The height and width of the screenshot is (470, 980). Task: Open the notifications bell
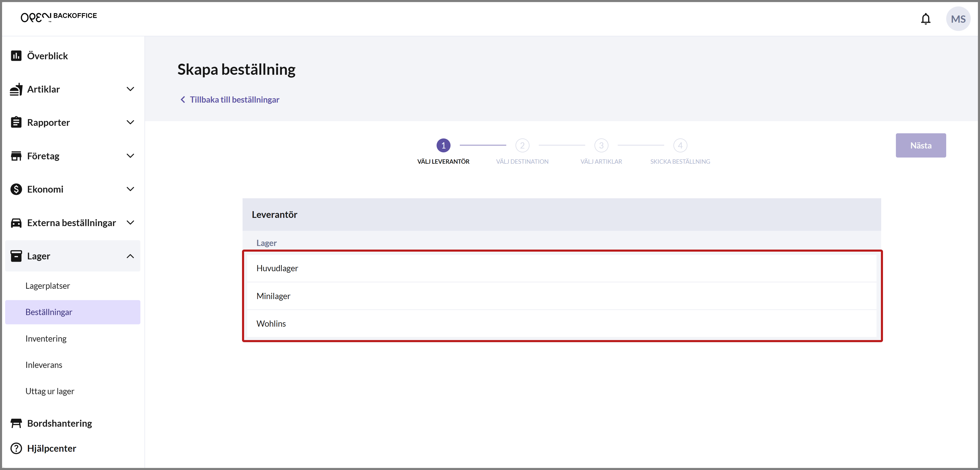[926, 19]
